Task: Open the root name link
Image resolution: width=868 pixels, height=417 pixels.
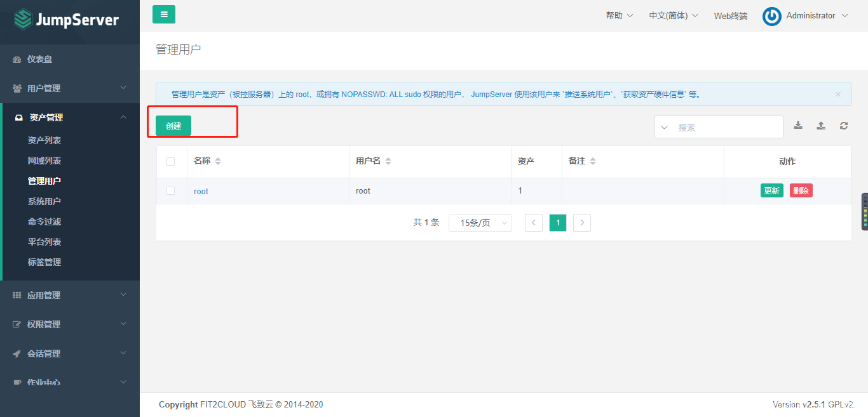Action: [x=201, y=191]
